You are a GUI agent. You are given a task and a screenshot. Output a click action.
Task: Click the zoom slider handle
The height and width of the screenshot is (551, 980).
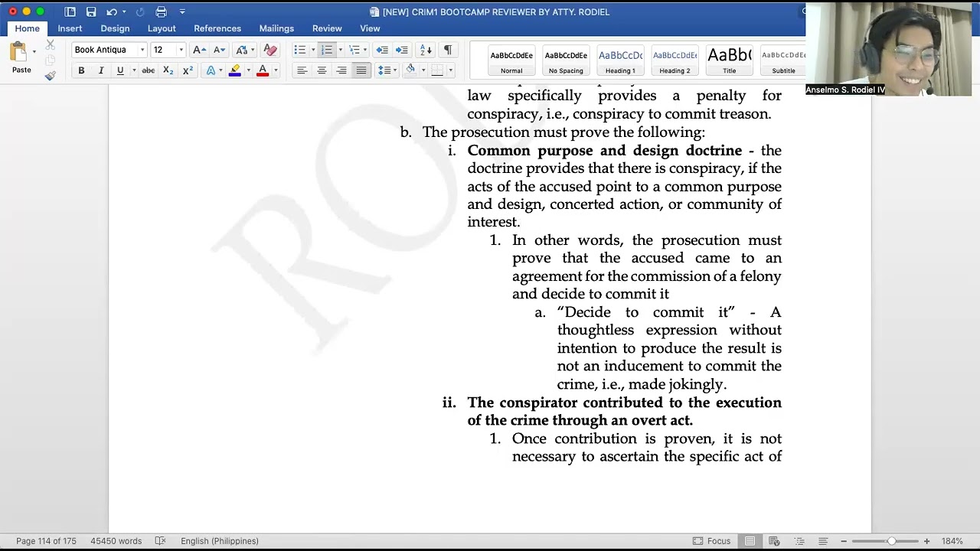pyautogui.click(x=891, y=541)
